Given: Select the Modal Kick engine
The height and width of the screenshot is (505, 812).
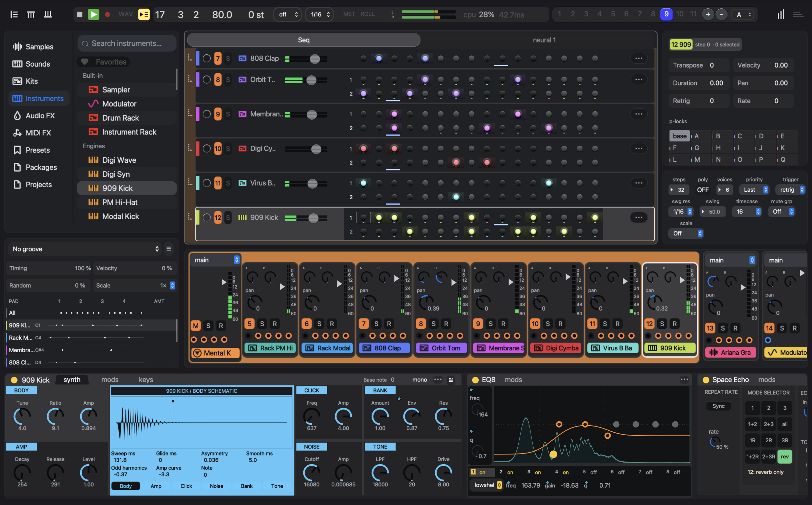Looking at the screenshot, I should click(x=126, y=216).
